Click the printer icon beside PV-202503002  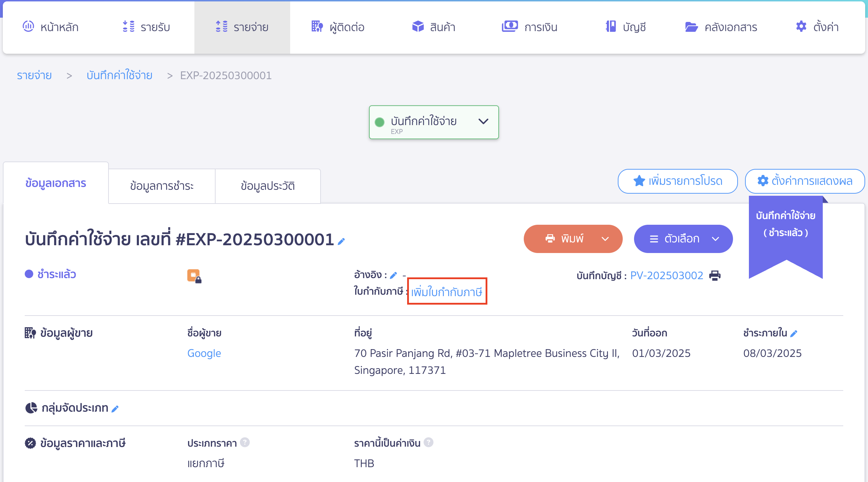click(715, 275)
